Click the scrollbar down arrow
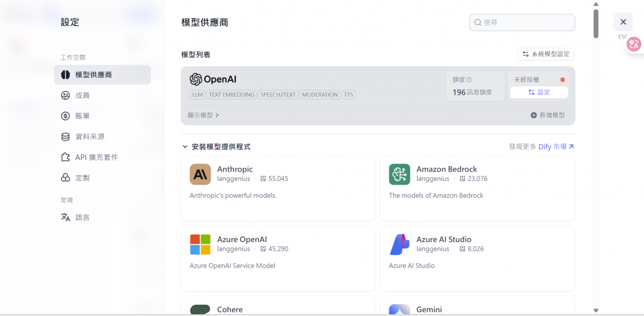Viewport: 644px width, 316px height. pos(596,311)
